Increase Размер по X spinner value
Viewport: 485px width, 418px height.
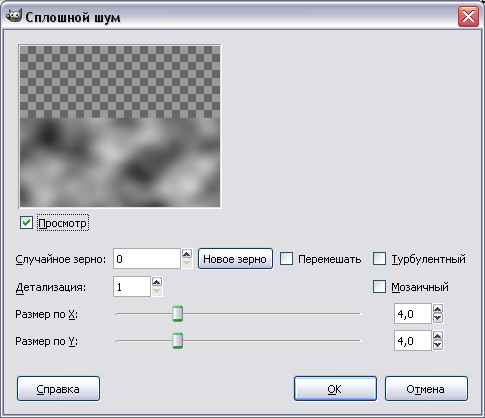click(438, 309)
